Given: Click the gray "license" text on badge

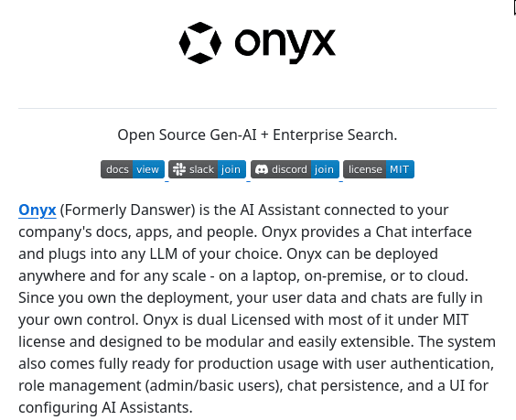Looking at the screenshot, I should 365,169.
